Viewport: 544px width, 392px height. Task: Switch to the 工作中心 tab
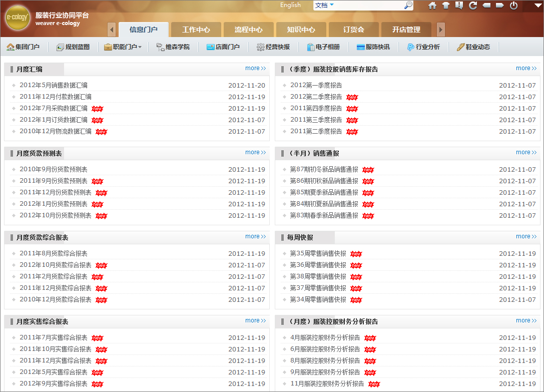click(196, 29)
